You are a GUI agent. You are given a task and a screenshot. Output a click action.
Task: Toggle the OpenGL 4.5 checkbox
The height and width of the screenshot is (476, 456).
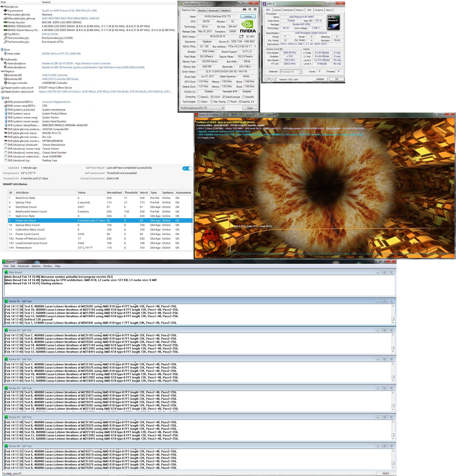coord(240,102)
